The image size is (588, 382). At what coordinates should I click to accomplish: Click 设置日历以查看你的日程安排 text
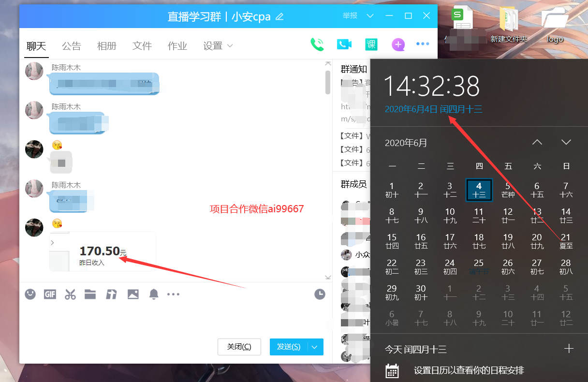pyautogui.click(x=469, y=371)
